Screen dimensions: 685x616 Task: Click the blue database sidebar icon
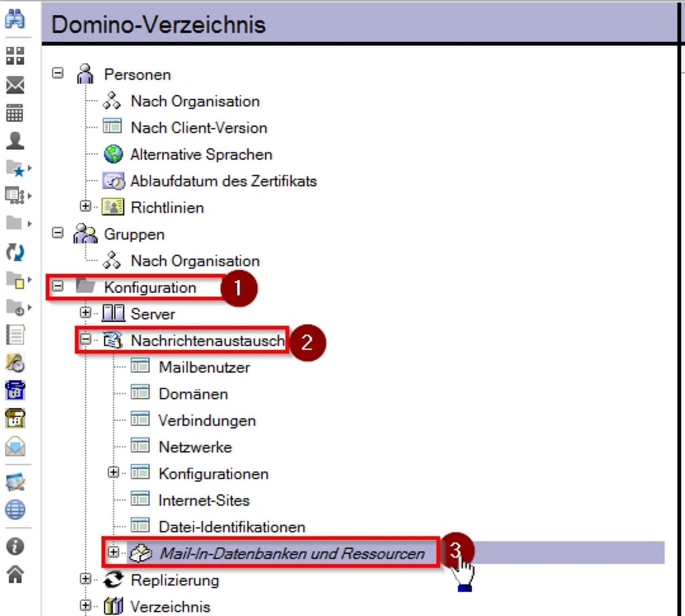(15, 391)
